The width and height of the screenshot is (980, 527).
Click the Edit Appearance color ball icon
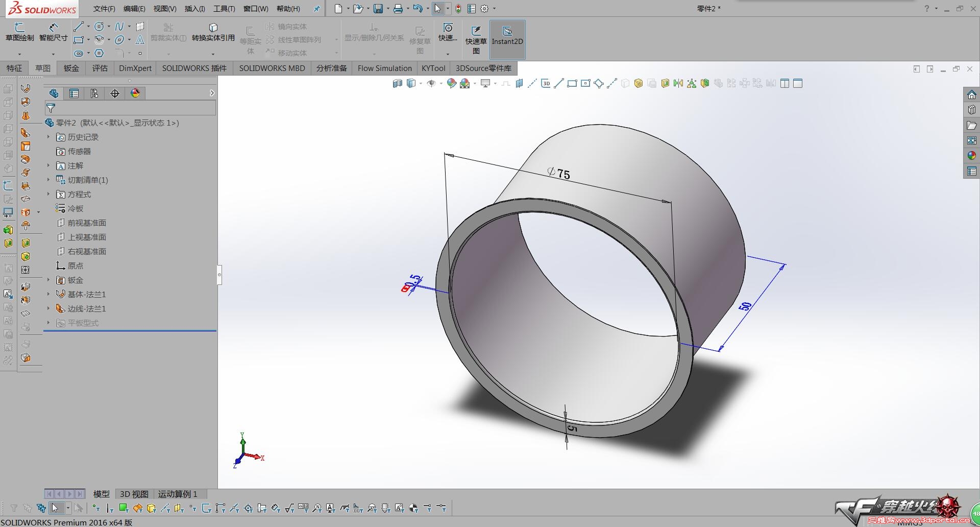452,84
